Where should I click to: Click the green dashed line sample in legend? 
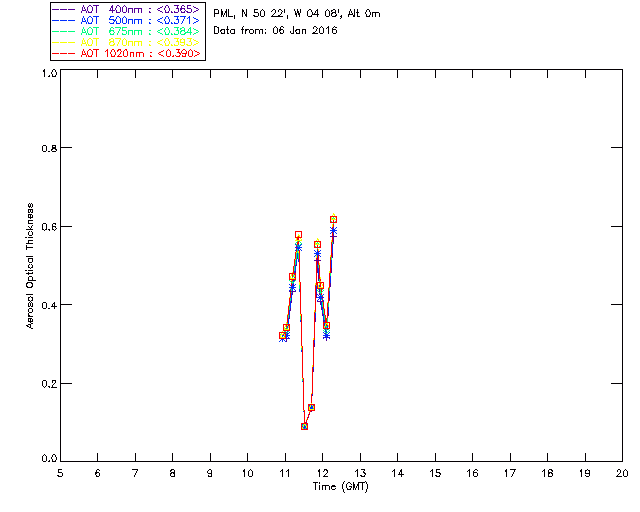pyautogui.click(x=64, y=31)
